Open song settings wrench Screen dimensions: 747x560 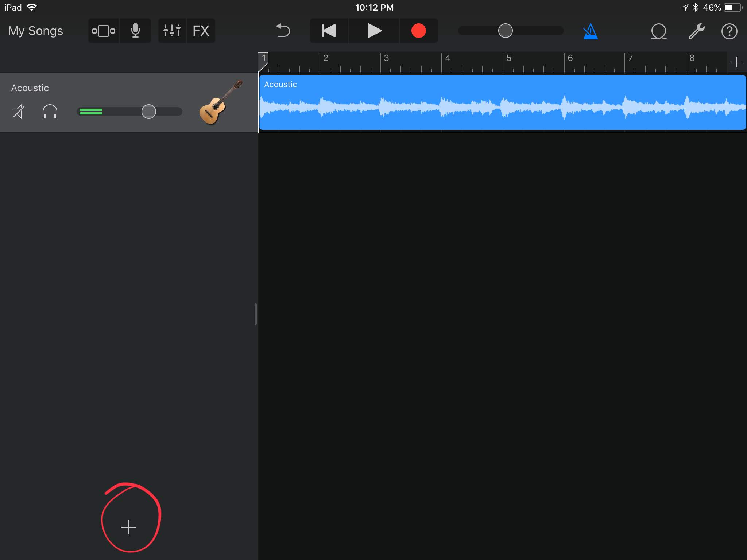(x=696, y=31)
